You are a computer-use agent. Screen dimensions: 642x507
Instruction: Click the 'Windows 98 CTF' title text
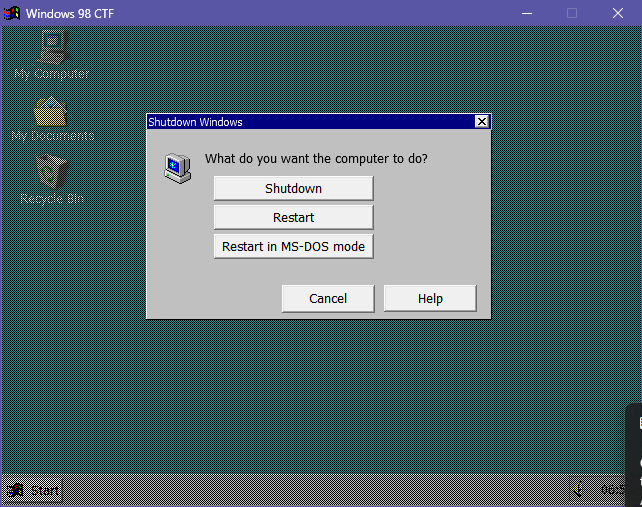tap(70, 14)
